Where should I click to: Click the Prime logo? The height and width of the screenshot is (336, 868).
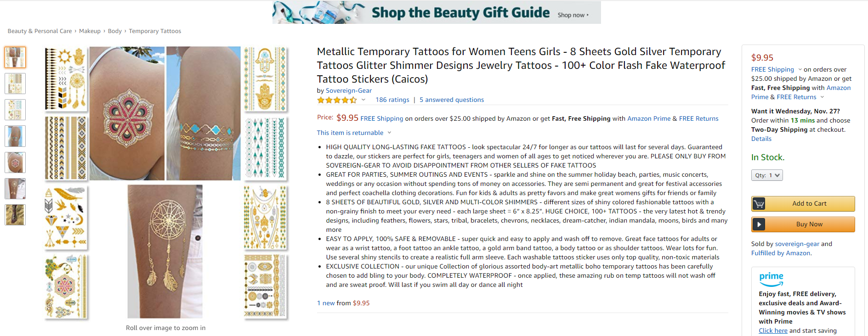(x=771, y=278)
